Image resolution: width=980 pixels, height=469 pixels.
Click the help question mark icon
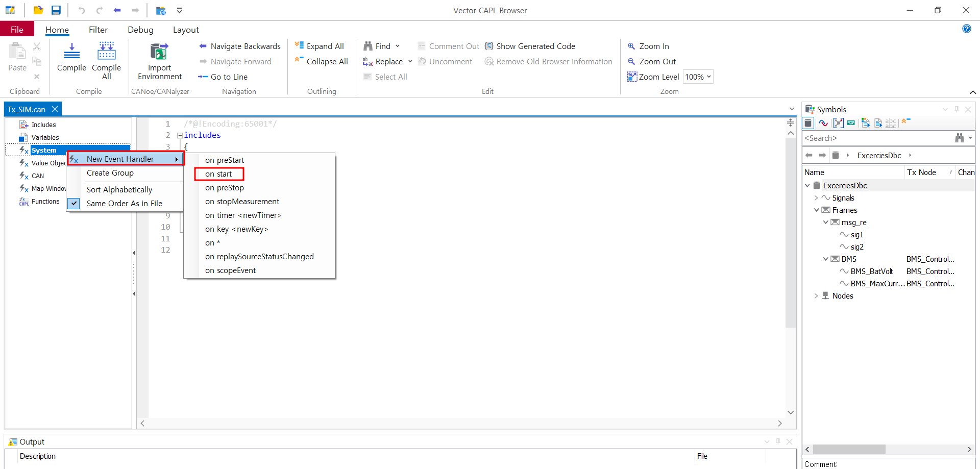967,29
